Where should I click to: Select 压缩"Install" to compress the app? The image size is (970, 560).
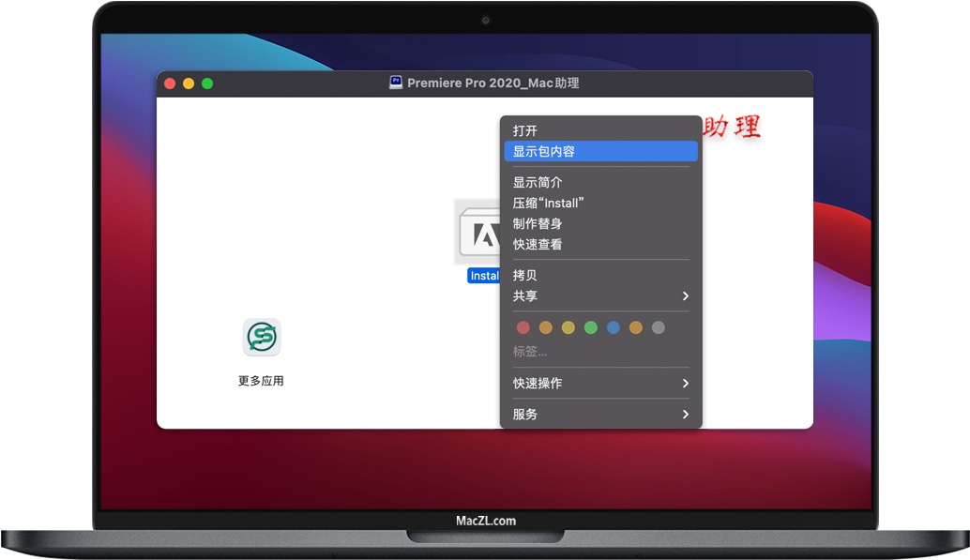pos(548,203)
